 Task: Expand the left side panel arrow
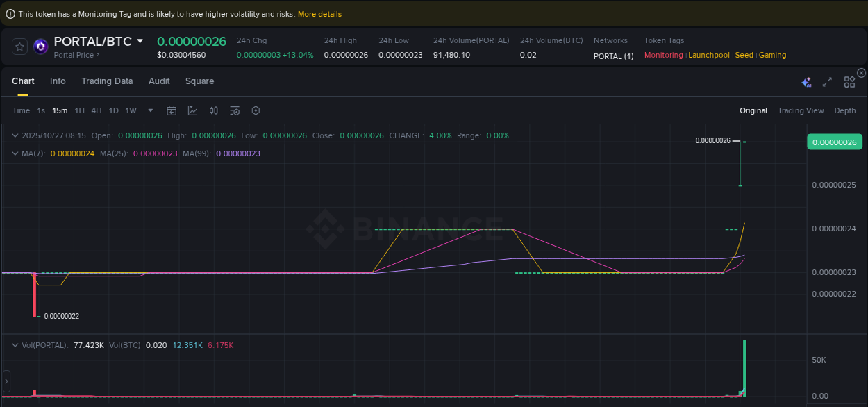6,381
